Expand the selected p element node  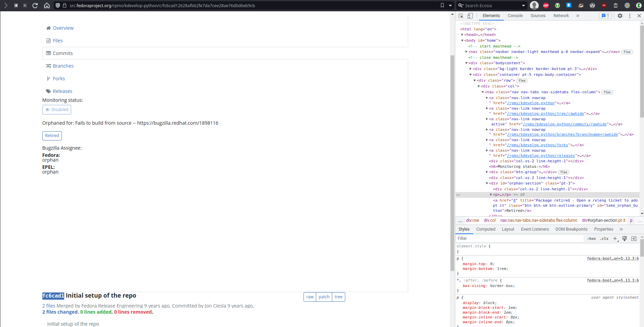click(491, 194)
